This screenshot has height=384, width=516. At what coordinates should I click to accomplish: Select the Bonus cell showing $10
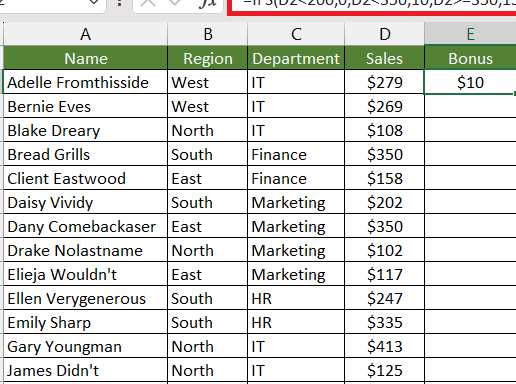click(470, 82)
